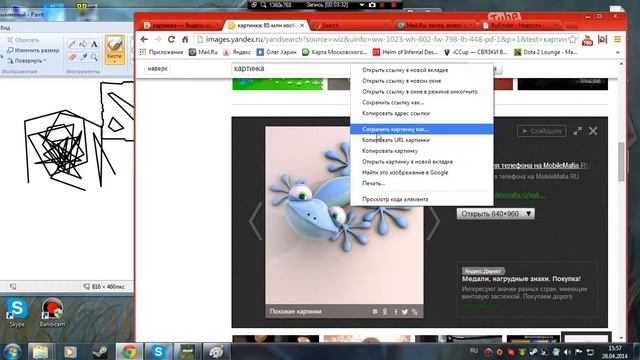Image resolution: width=640 pixels, height=360 pixels.
Task: Open the iCCup bookmark
Action: (x=476, y=52)
